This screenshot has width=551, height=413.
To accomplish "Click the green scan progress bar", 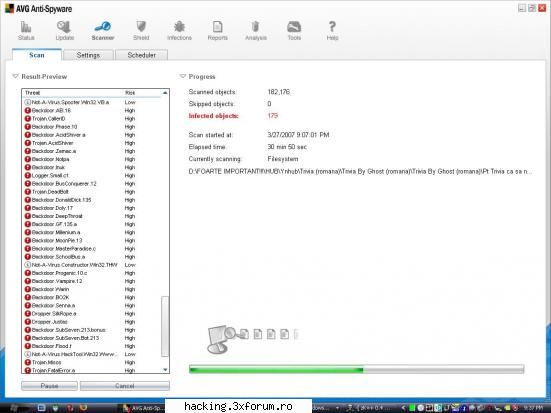I will click(x=356, y=369).
